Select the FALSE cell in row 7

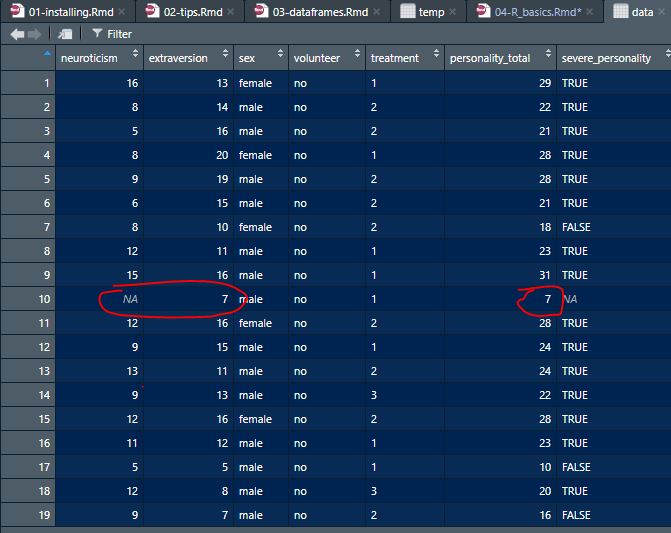coord(613,227)
